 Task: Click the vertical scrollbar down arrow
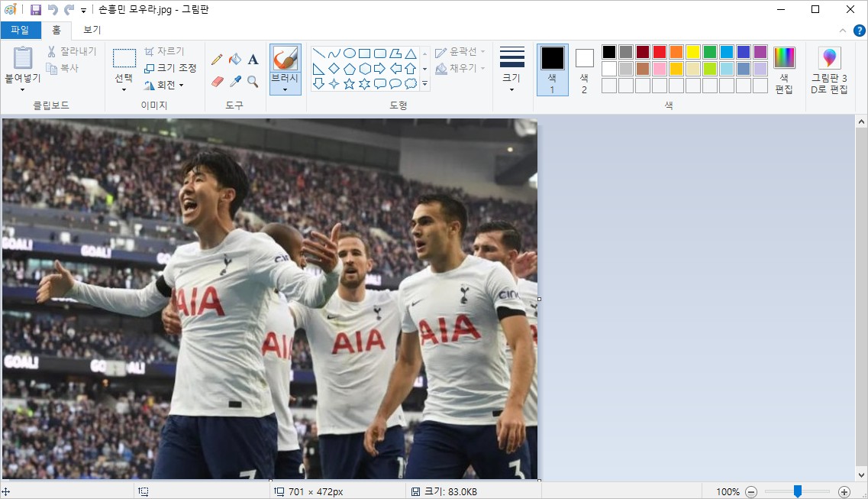[861, 475]
